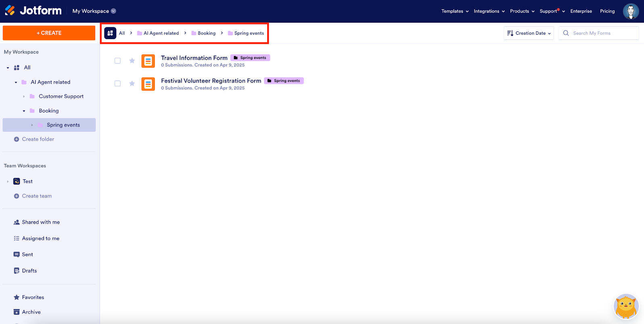Go to Pricing page
The image size is (644, 324).
tap(607, 11)
